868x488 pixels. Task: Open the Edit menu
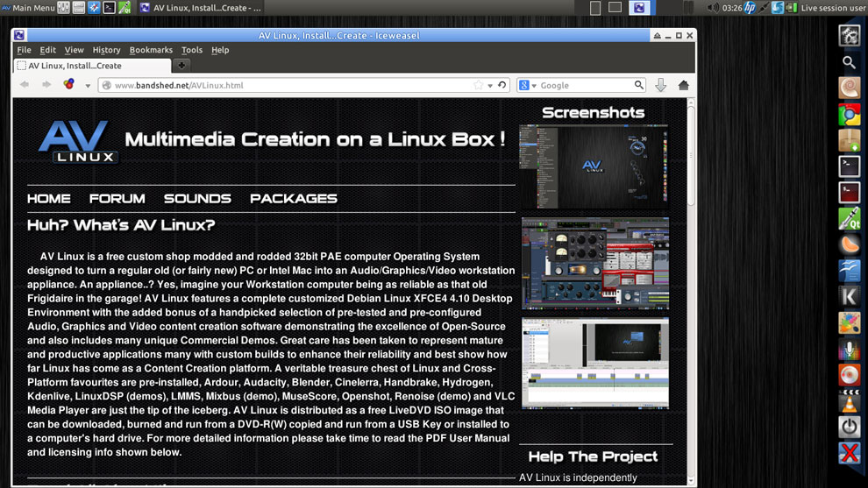(x=47, y=50)
